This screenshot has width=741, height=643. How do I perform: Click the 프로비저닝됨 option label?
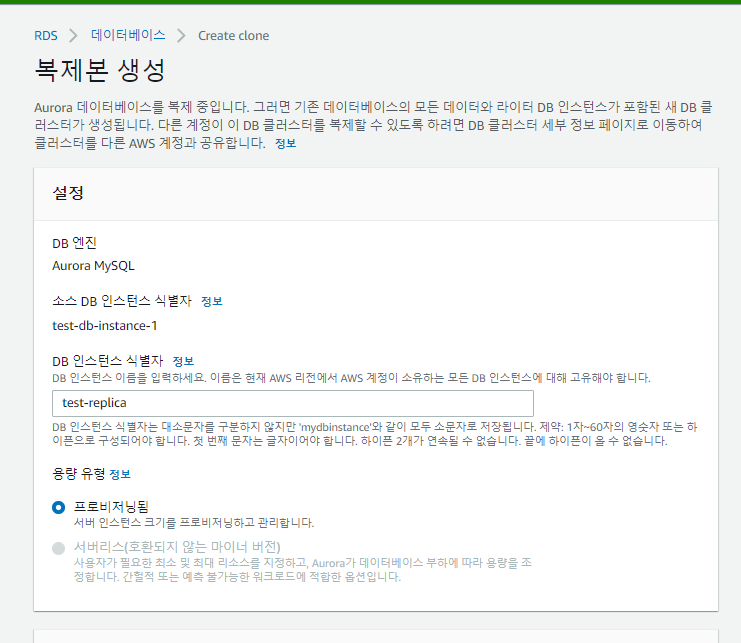[111, 507]
